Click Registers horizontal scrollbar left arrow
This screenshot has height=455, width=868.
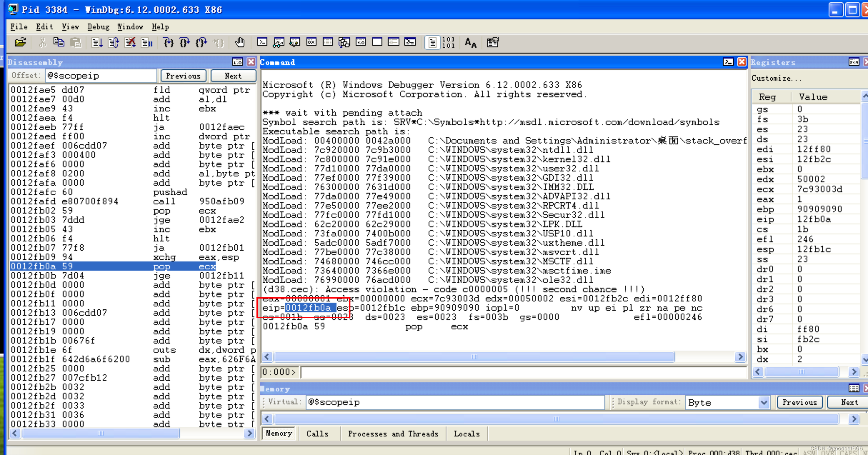point(758,372)
